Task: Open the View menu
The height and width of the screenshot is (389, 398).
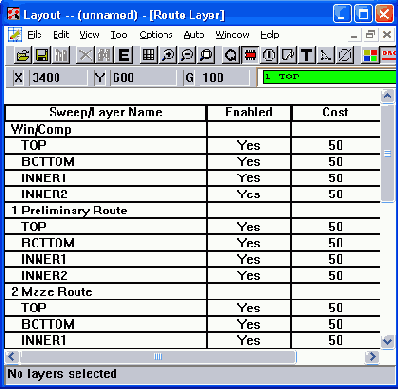Action: (89, 35)
